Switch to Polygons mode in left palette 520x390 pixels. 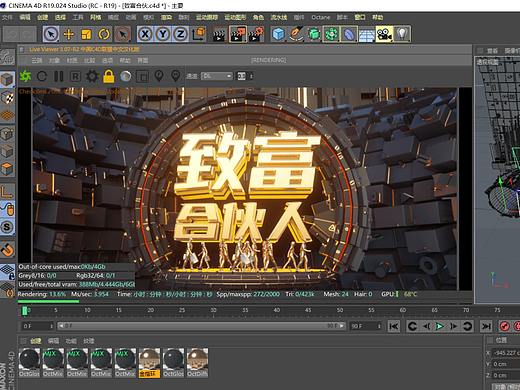[7, 169]
